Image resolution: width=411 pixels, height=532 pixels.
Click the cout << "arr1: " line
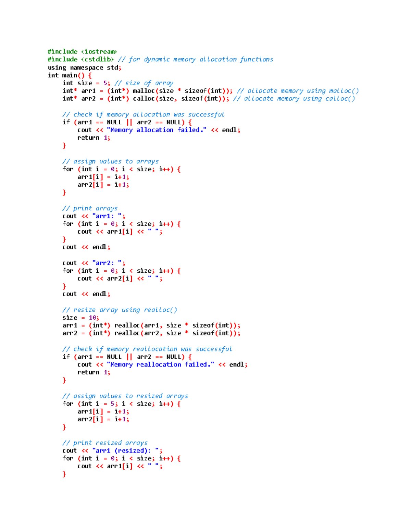(94, 216)
